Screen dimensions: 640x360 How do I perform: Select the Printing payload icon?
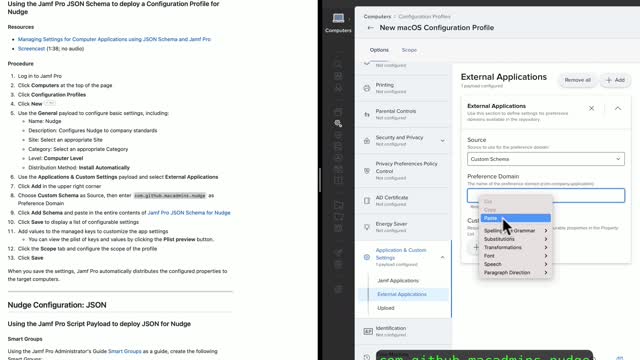367,88
